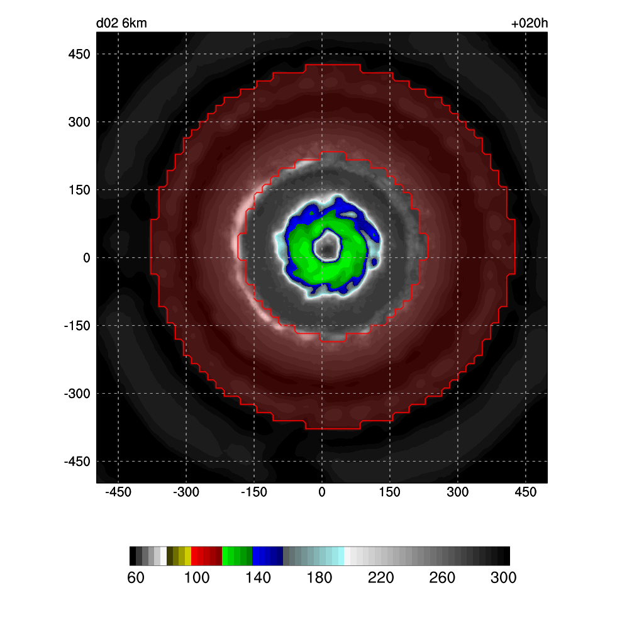Click the x-axis tick label -150
The image size is (644, 644).
click(x=254, y=492)
